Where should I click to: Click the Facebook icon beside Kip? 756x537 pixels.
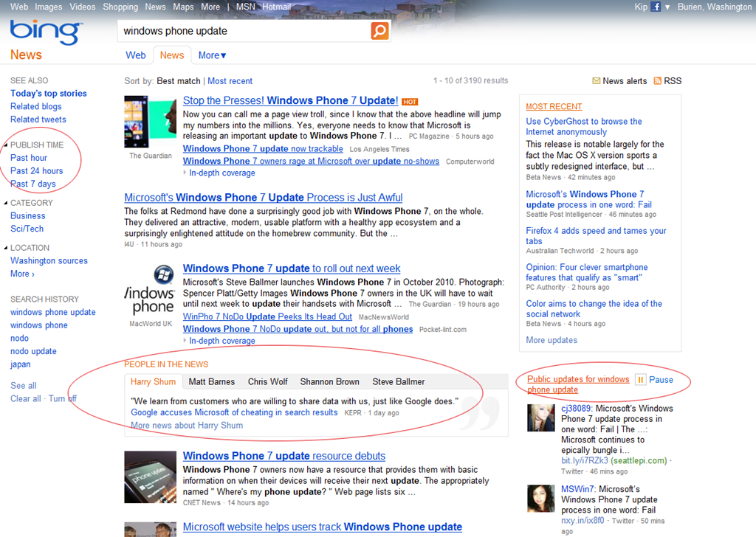[x=656, y=7]
